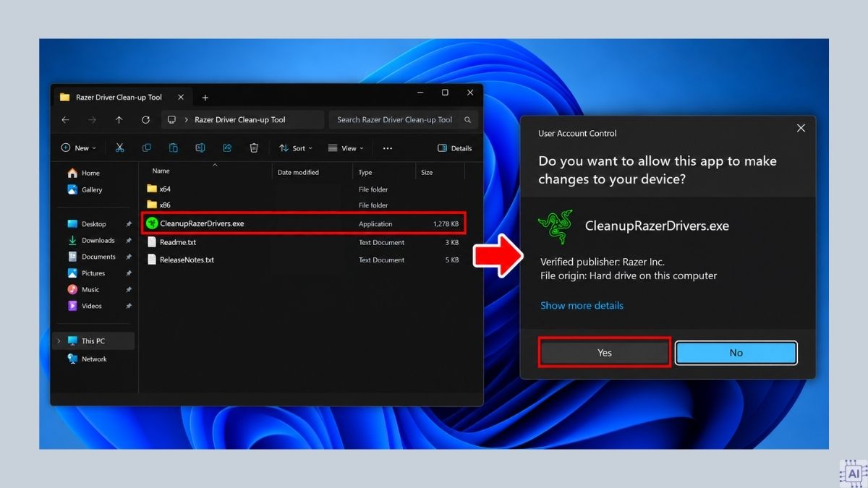Click the Delete trash icon
Image resolution: width=868 pixels, height=488 pixels.
[254, 148]
